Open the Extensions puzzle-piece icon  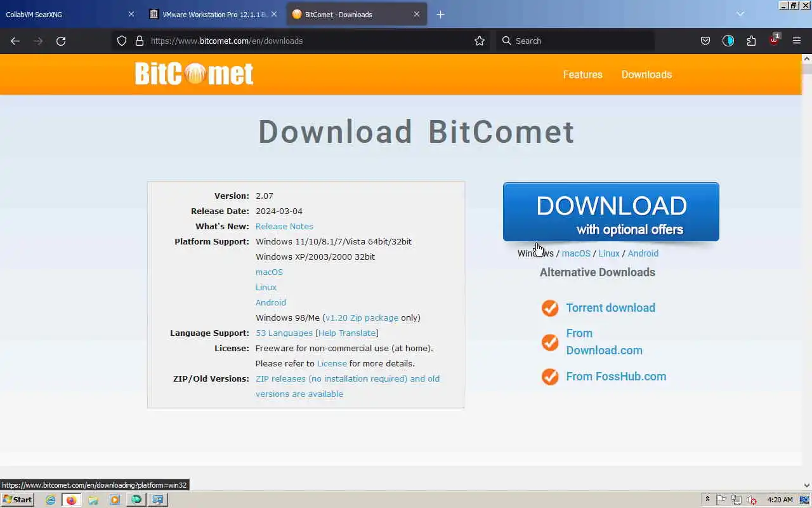pos(751,41)
